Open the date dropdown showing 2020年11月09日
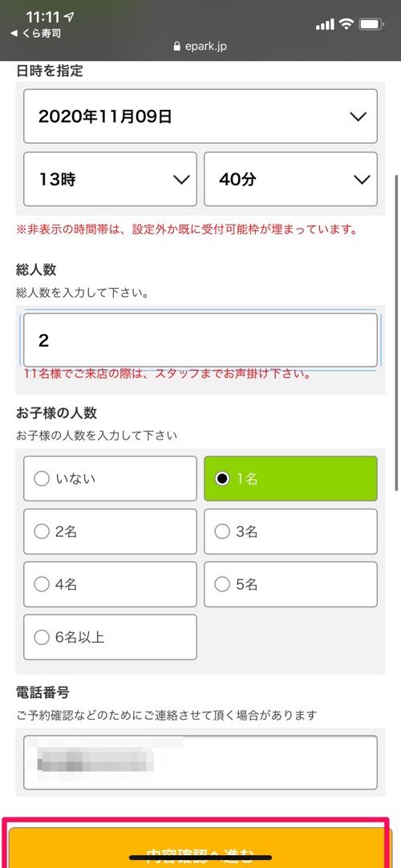Viewport: 401px width, 868px height. (x=200, y=116)
